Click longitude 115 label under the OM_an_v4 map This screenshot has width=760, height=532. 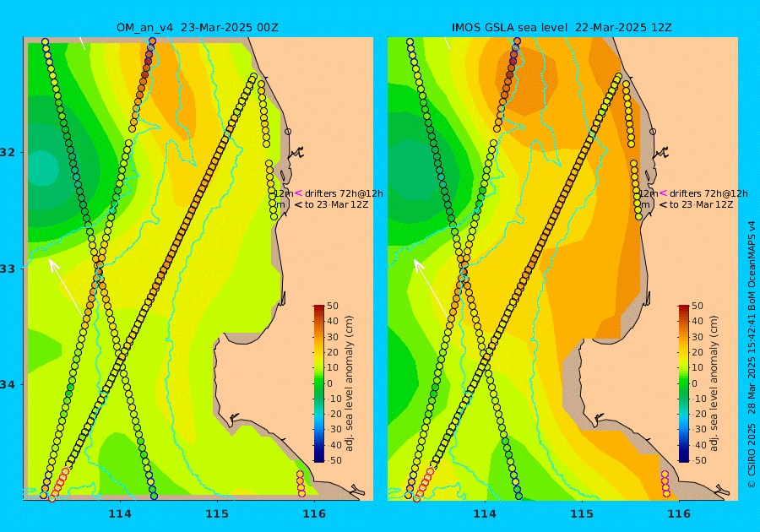point(217,513)
